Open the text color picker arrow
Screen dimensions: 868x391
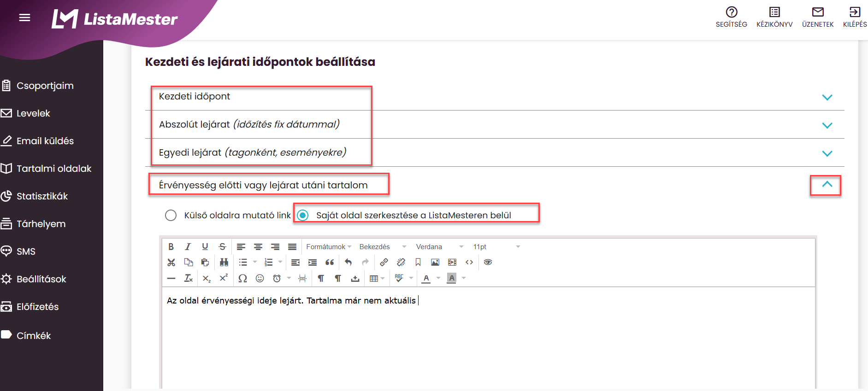click(x=438, y=278)
